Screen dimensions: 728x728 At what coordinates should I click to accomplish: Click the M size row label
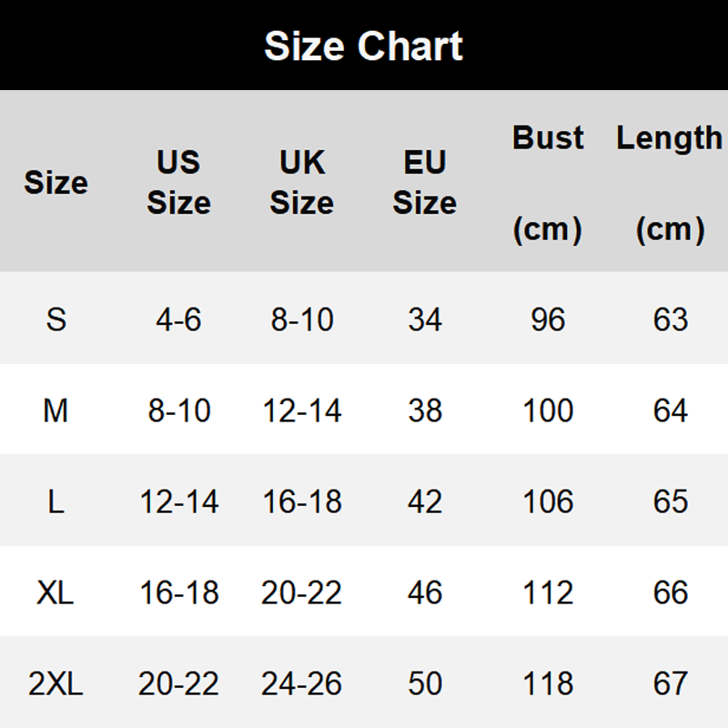point(56,410)
